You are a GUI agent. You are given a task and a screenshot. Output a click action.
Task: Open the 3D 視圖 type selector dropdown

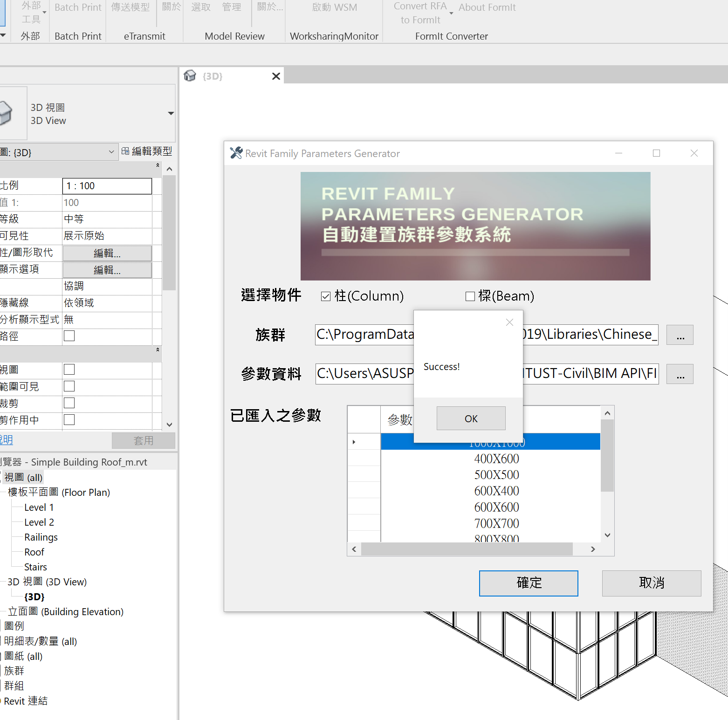(171, 113)
